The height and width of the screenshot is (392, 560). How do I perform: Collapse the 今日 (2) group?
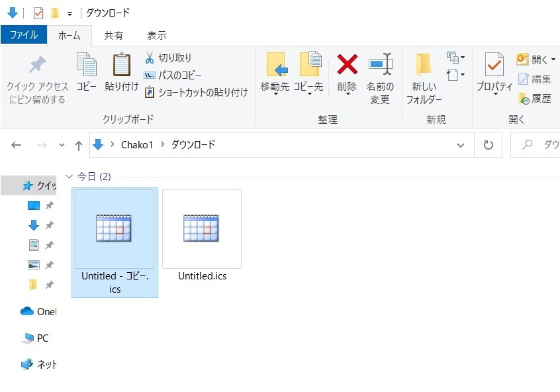coord(69,177)
